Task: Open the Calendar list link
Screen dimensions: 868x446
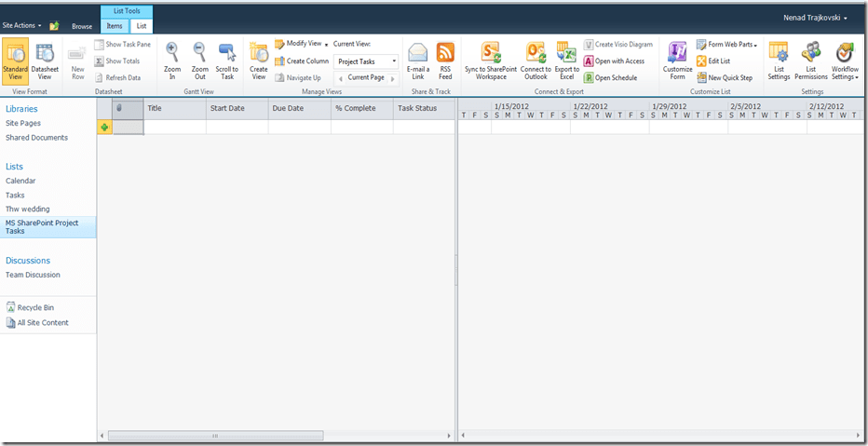Action: tap(20, 181)
